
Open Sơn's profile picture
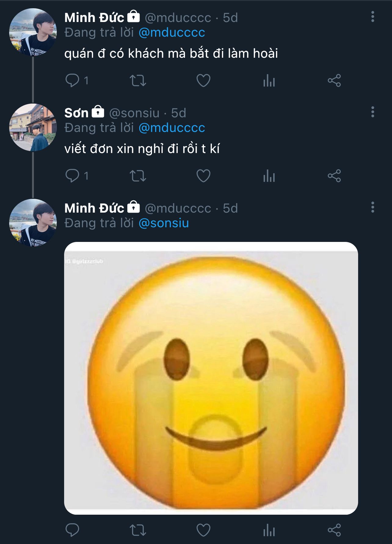point(33,127)
